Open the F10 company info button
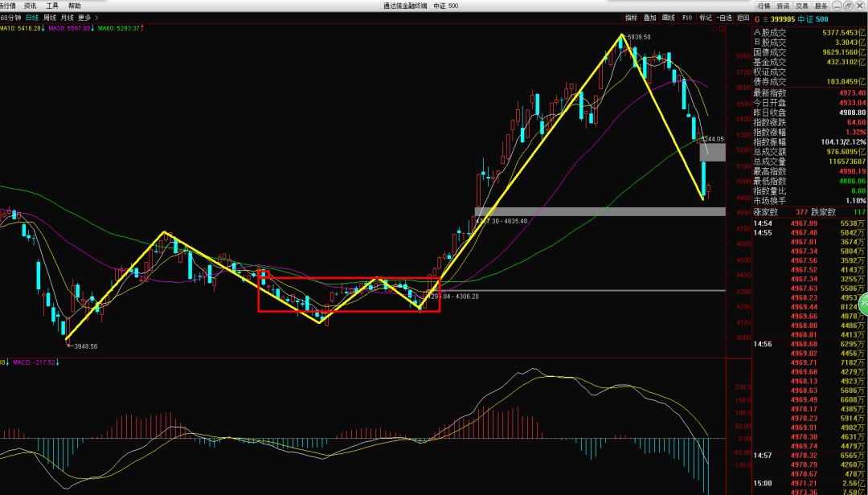The height and width of the screenshot is (495, 868). [686, 18]
